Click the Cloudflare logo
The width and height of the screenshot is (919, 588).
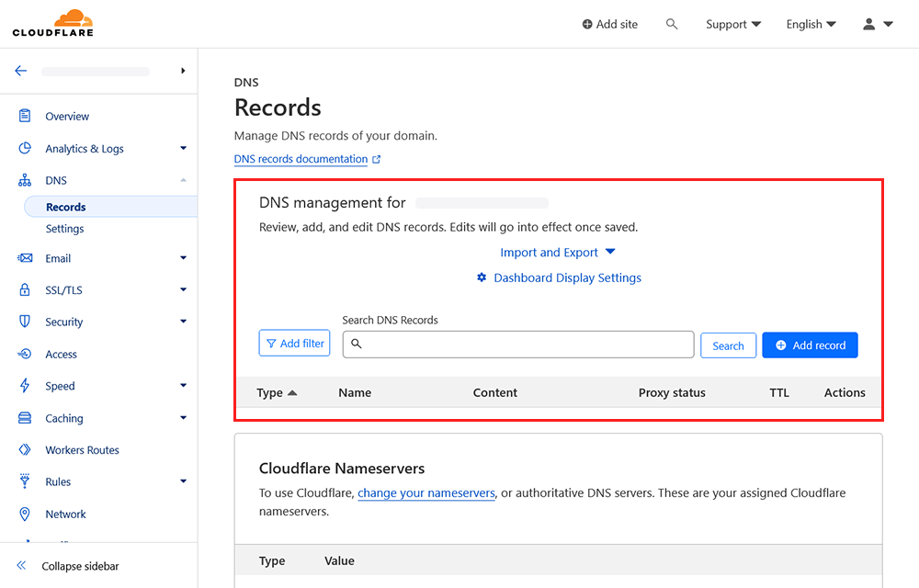[x=52, y=23]
